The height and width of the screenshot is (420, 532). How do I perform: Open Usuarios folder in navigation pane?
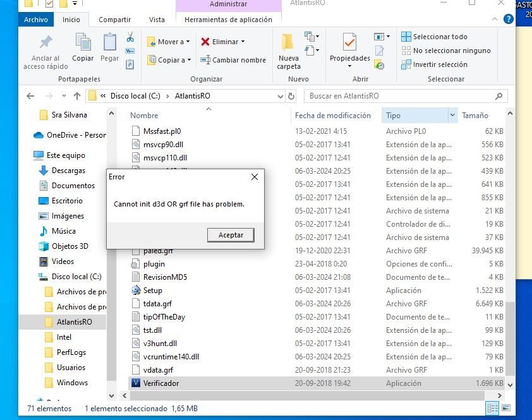click(71, 368)
